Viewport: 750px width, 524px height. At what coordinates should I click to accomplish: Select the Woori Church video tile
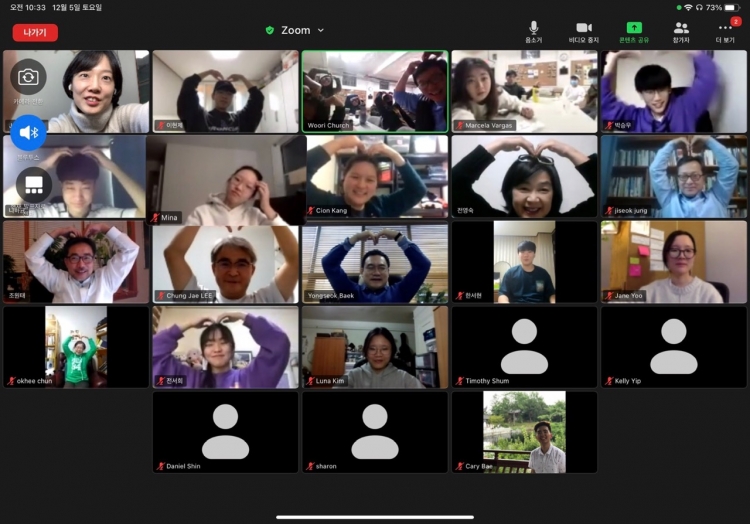coord(375,91)
